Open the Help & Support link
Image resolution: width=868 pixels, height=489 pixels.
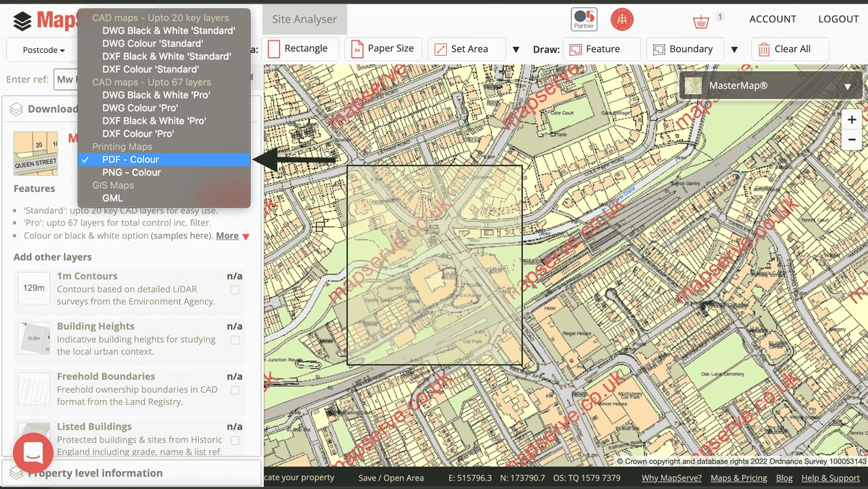(830, 477)
